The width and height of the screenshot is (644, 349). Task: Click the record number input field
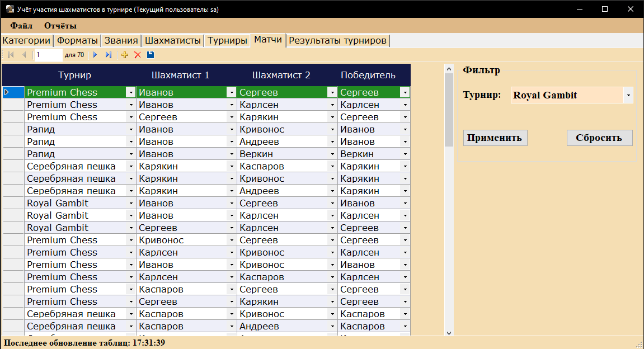(x=48, y=54)
